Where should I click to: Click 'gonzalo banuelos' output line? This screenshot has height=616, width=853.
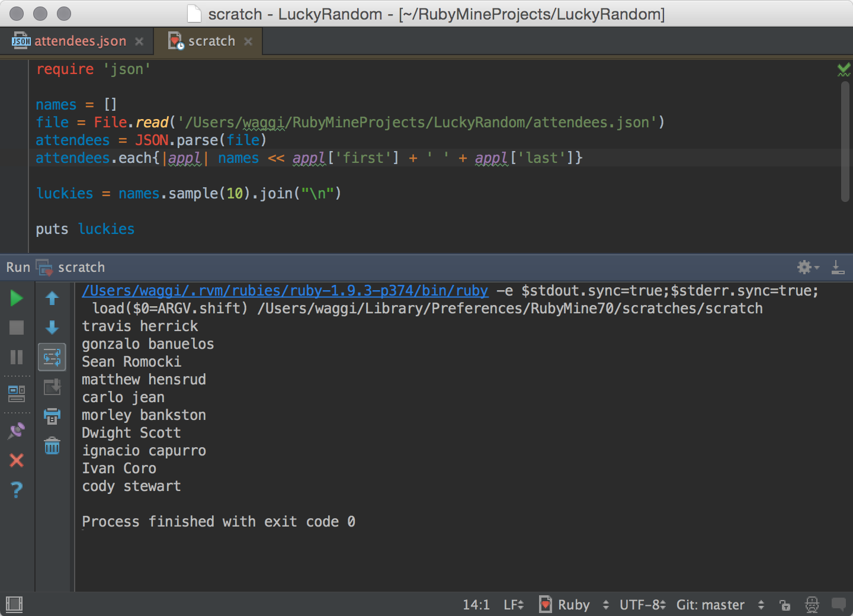click(147, 344)
